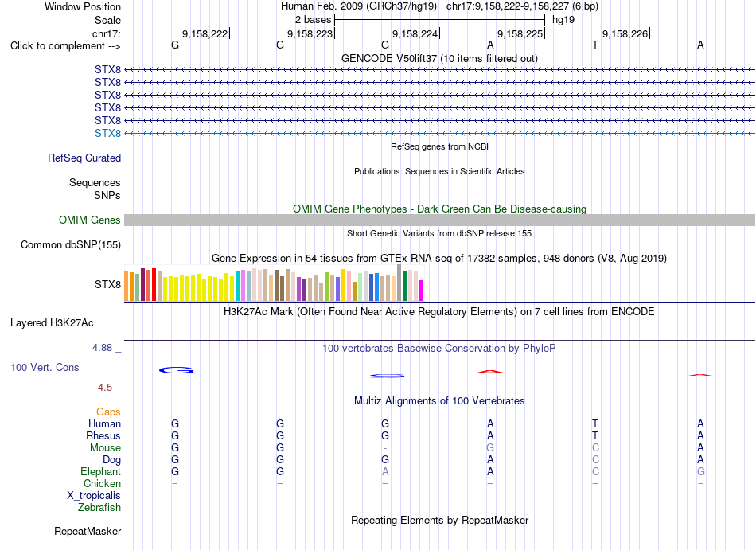The image size is (756, 550).
Task: Click the T base in the Human row
Action: pos(595,423)
